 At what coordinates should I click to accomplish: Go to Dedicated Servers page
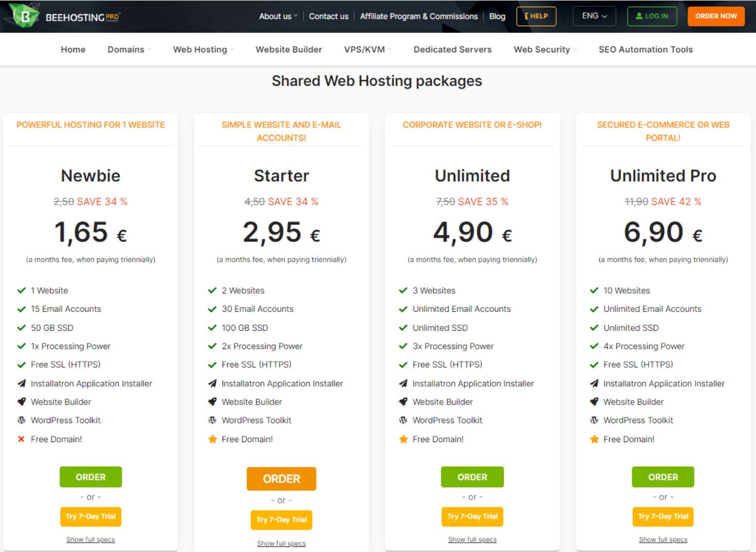[x=452, y=49]
